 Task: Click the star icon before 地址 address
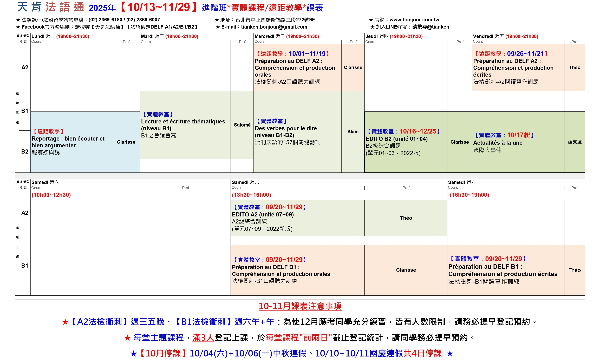[217, 20]
